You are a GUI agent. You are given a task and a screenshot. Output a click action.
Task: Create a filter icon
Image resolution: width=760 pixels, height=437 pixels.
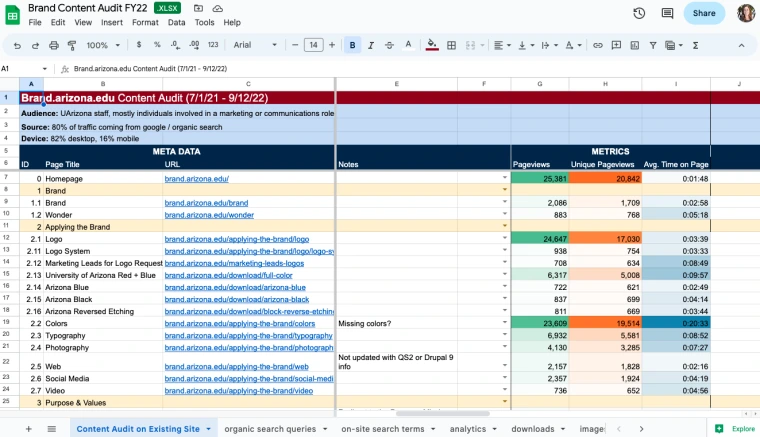click(x=653, y=45)
